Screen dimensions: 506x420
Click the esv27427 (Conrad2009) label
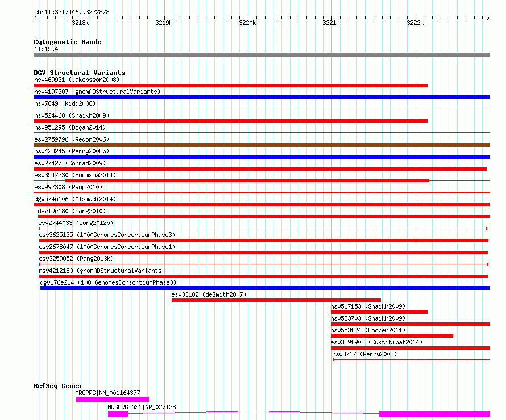coord(70,163)
